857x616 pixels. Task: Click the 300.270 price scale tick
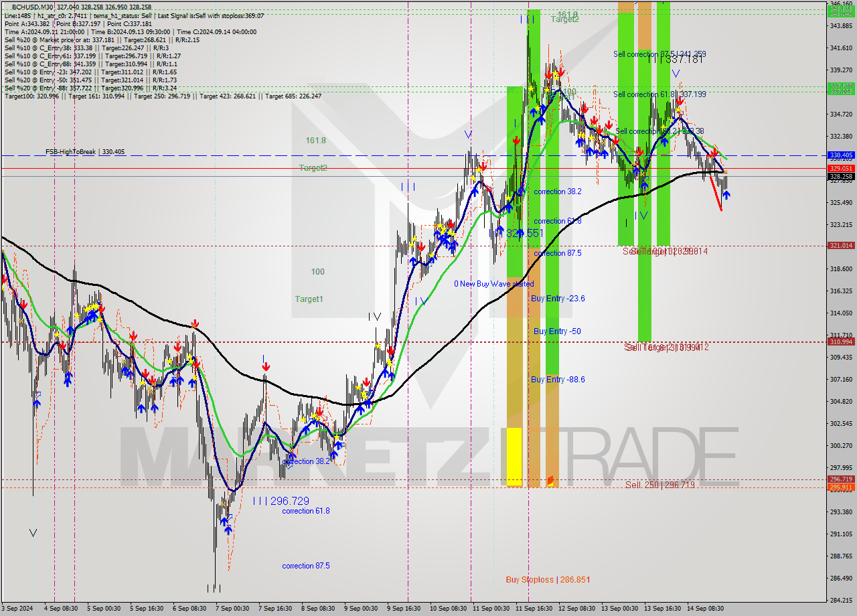tap(841, 446)
